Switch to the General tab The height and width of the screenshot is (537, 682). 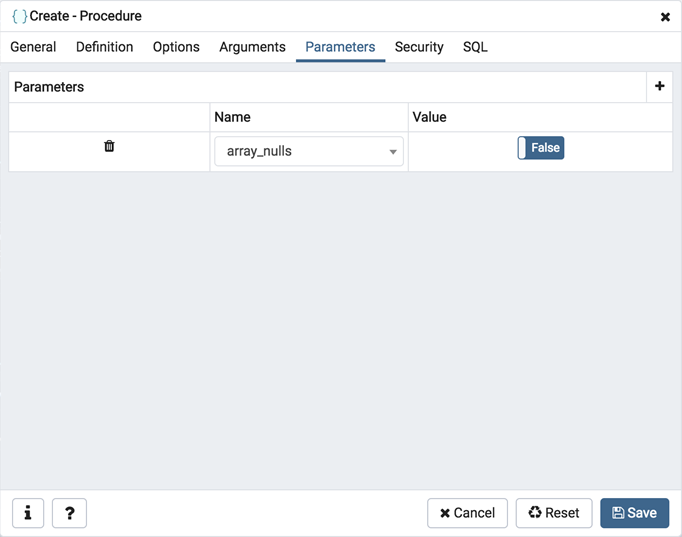tap(33, 47)
